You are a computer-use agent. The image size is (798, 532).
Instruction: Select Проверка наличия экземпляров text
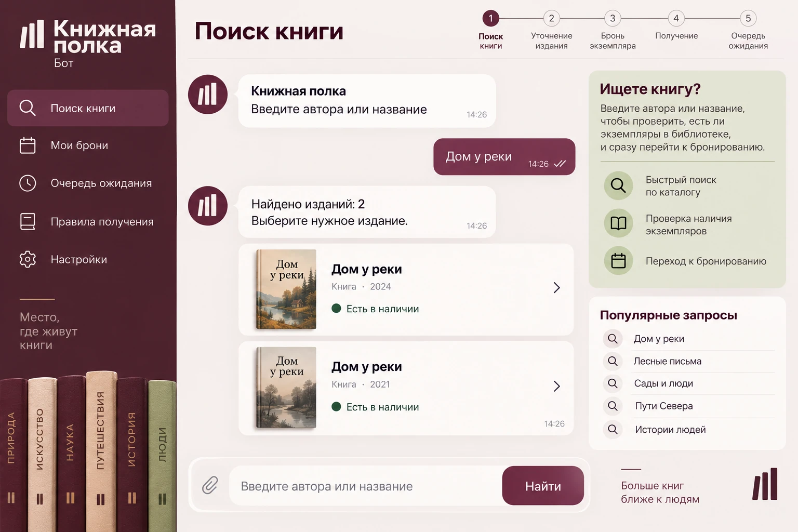tap(689, 224)
